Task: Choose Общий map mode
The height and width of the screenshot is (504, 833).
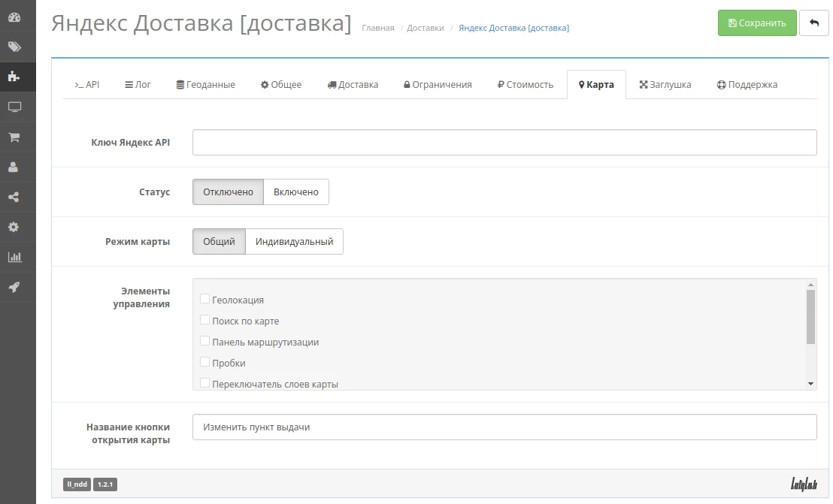Action: [219, 241]
